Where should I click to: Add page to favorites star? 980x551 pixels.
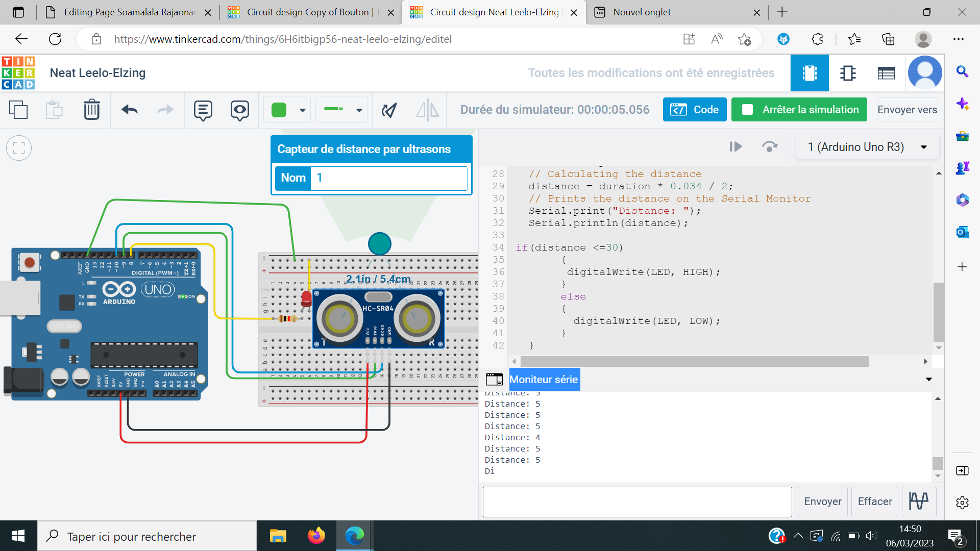click(744, 39)
